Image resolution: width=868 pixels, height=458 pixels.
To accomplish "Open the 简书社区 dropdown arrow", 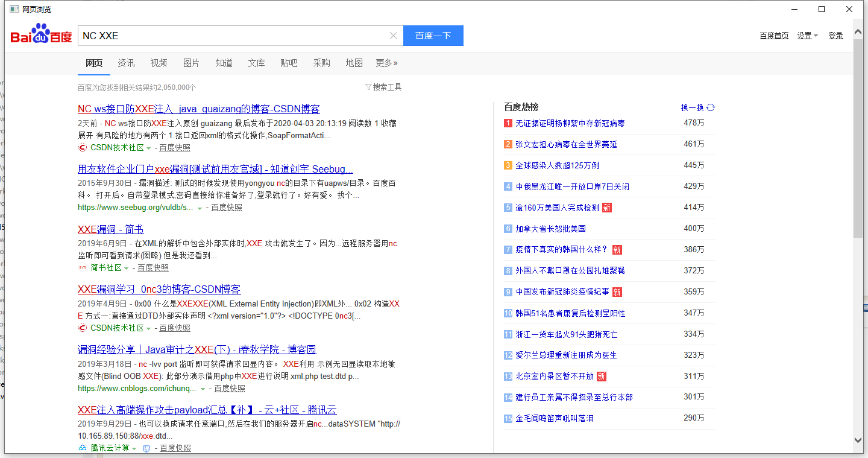I will tap(127, 269).
